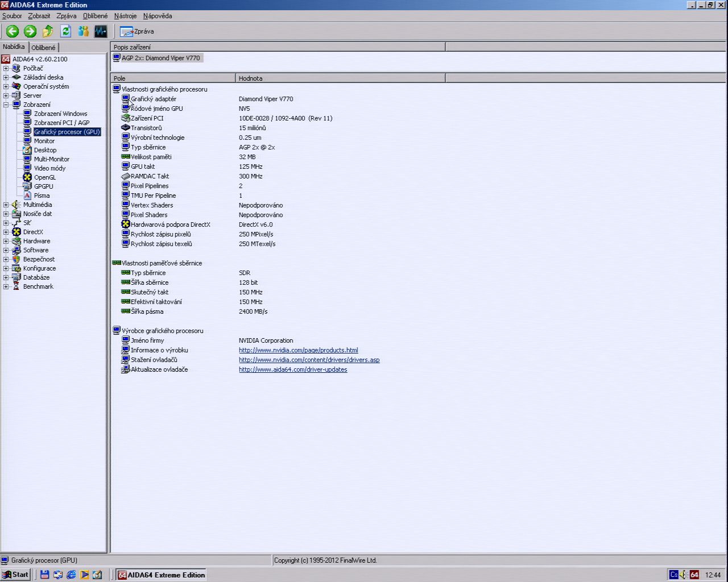Click the Internet Explorer quick launch icon
The height and width of the screenshot is (582, 728).
point(71,575)
